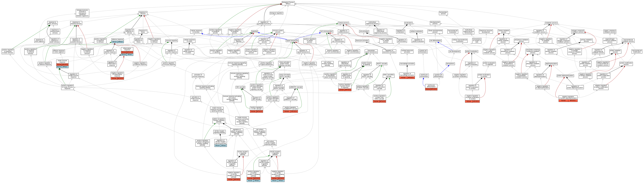644x183 pixels.
Task: Click the 'protein modification process' node
Action: [x=626, y=64]
